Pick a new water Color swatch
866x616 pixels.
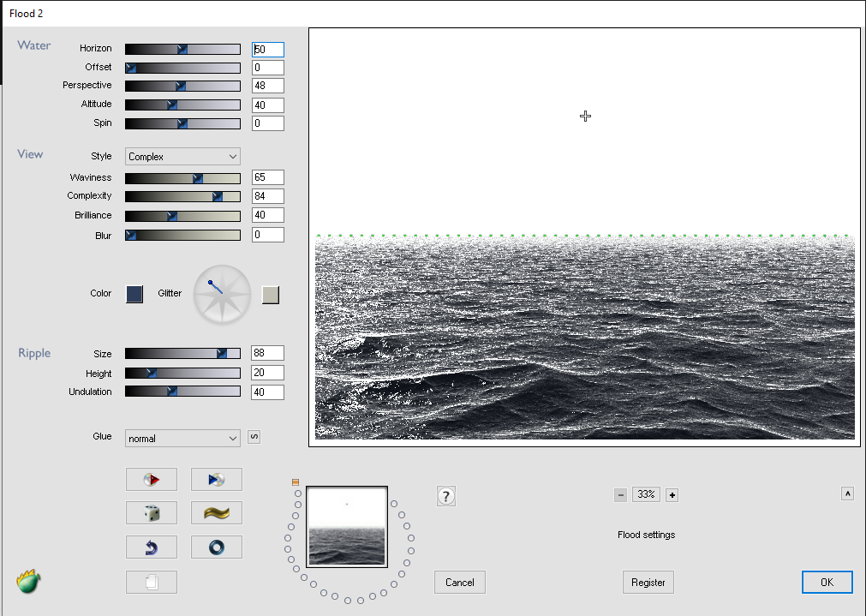(134, 294)
